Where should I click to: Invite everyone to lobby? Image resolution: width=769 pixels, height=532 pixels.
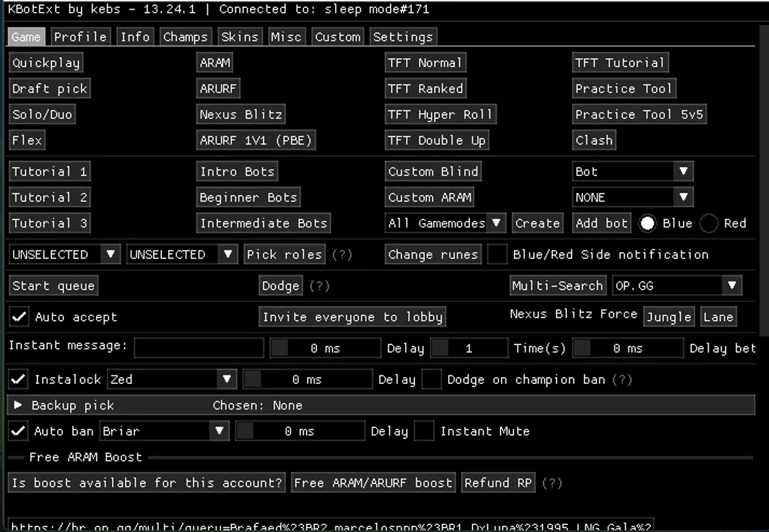(x=353, y=317)
